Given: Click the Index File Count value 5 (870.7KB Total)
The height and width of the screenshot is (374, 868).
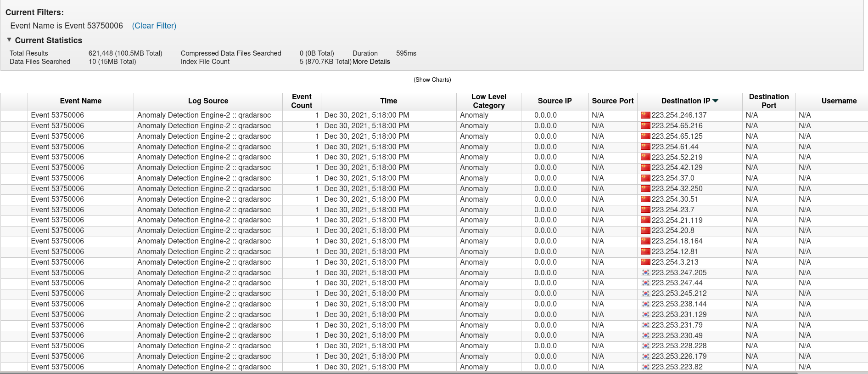Looking at the screenshot, I should pos(325,62).
